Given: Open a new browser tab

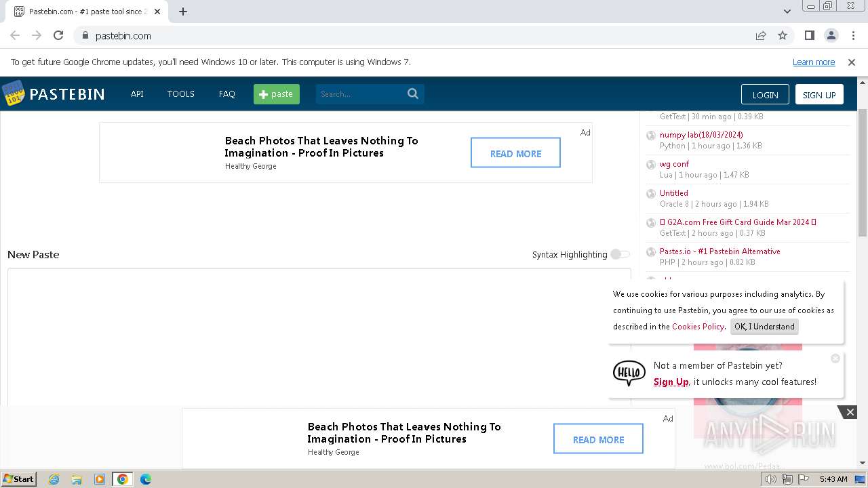Looking at the screenshot, I should [183, 12].
